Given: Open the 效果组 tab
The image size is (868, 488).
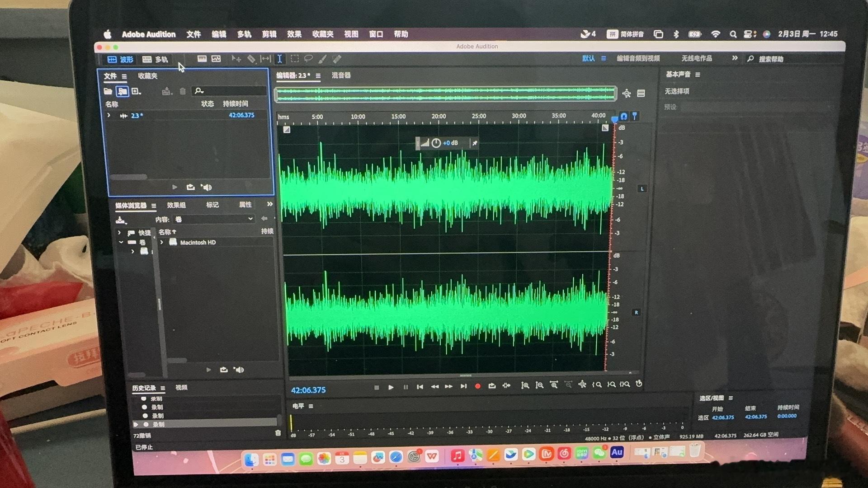Looking at the screenshot, I should [176, 205].
